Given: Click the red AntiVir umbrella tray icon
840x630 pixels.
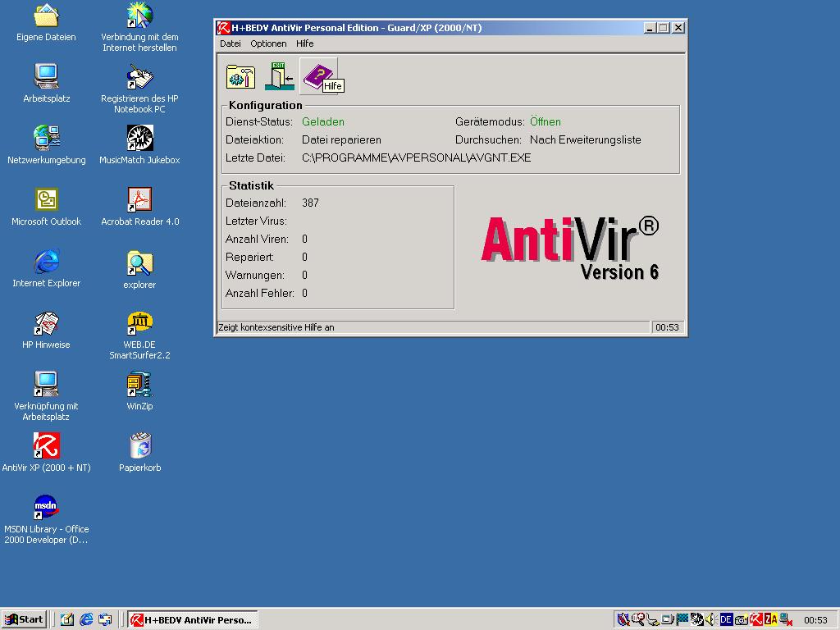Looking at the screenshot, I should (x=756, y=620).
